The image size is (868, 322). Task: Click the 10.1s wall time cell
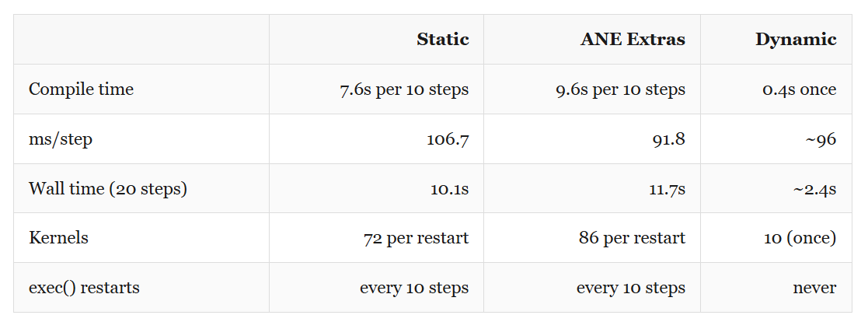[x=449, y=188]
